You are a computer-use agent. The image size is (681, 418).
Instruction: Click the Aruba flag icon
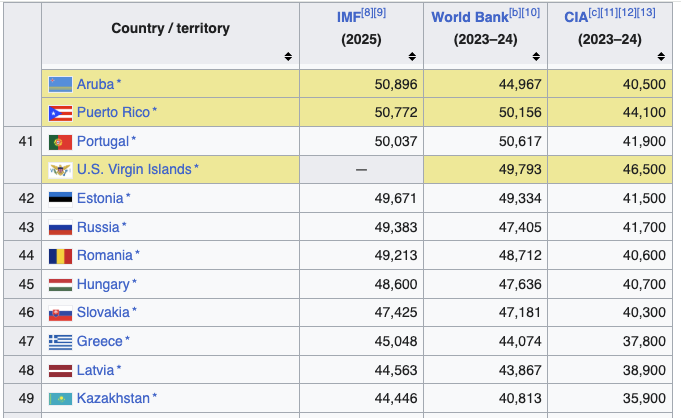(60, 84)
